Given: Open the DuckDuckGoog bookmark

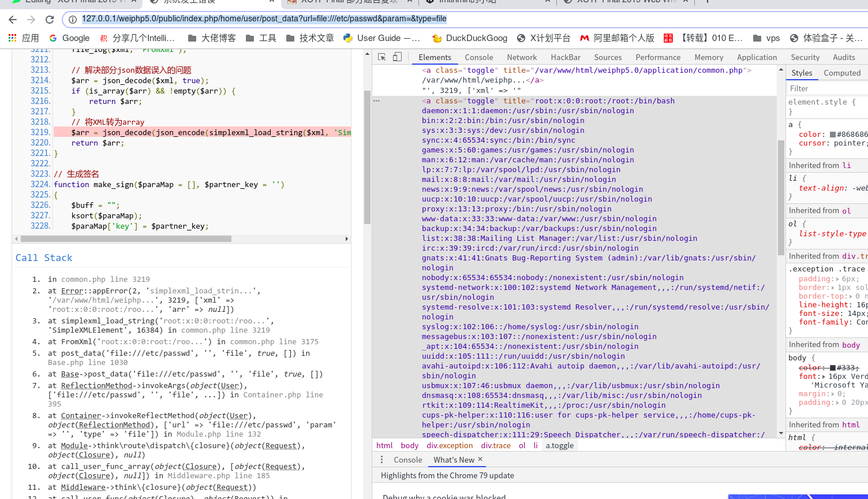Looking at the screenshot, I should tap(470, 38).
